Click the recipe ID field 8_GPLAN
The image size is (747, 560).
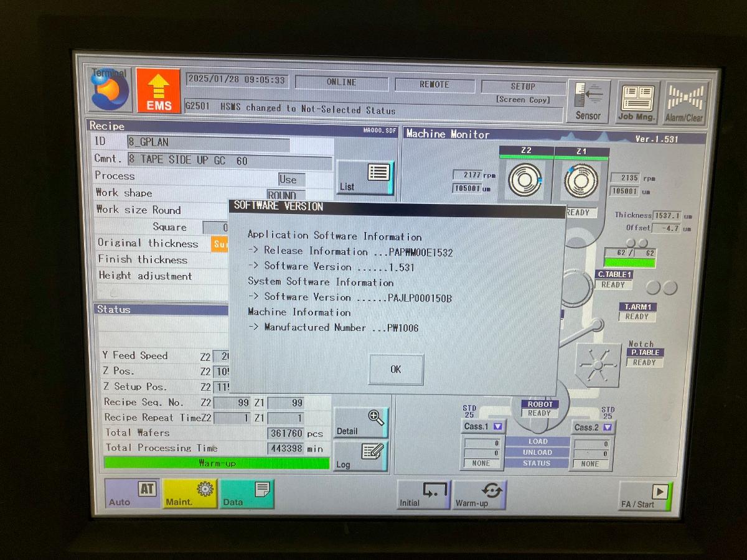[x=209, y=142]
